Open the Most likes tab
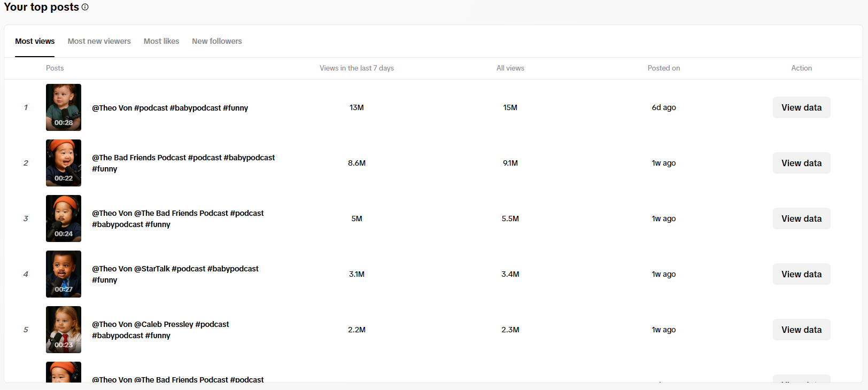Viewport: 868px width, 390px height. (161, 41)
